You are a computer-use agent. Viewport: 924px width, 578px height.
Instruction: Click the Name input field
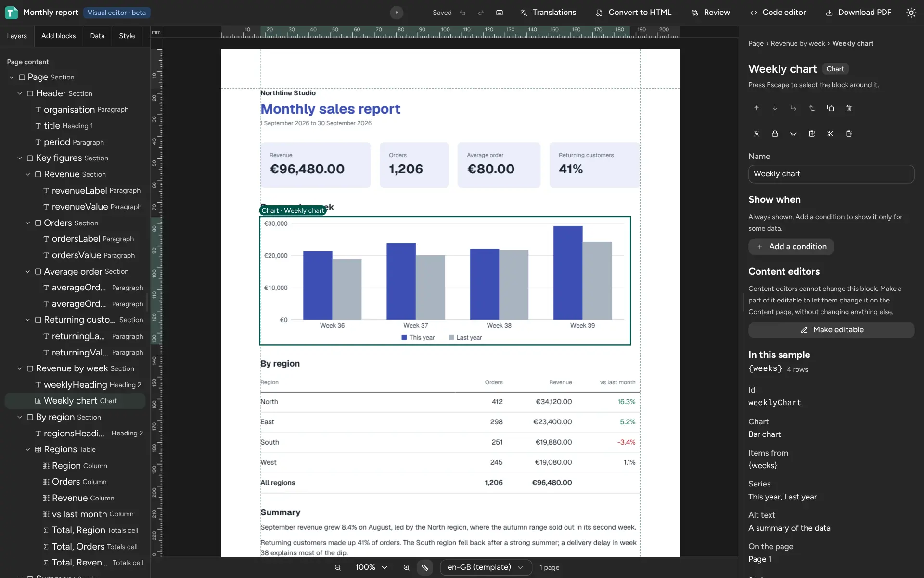pos(831,174)
